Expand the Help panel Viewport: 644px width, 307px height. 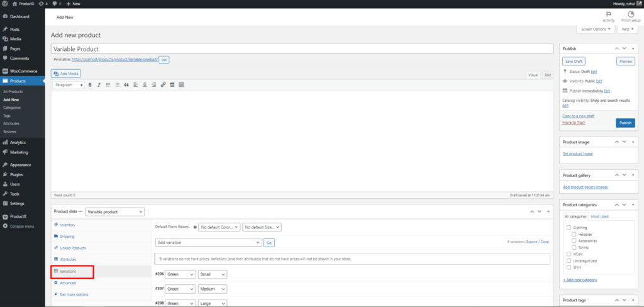point(628,29)
